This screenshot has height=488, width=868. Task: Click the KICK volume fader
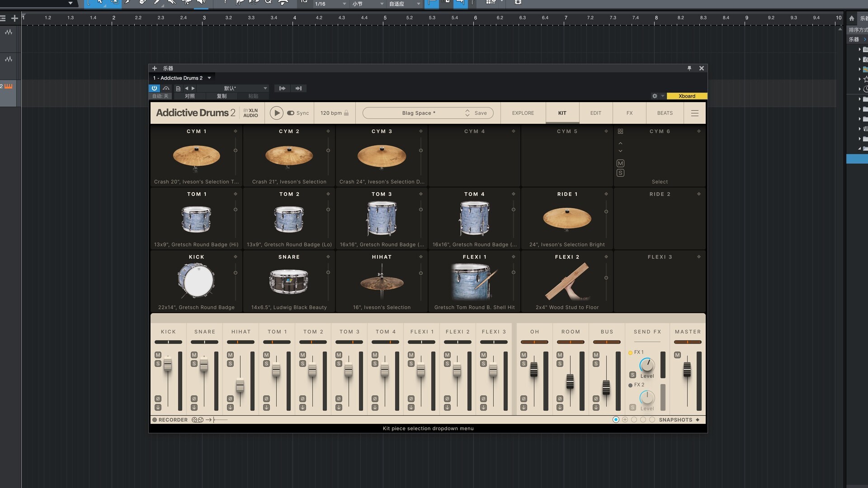coord(168,364)
